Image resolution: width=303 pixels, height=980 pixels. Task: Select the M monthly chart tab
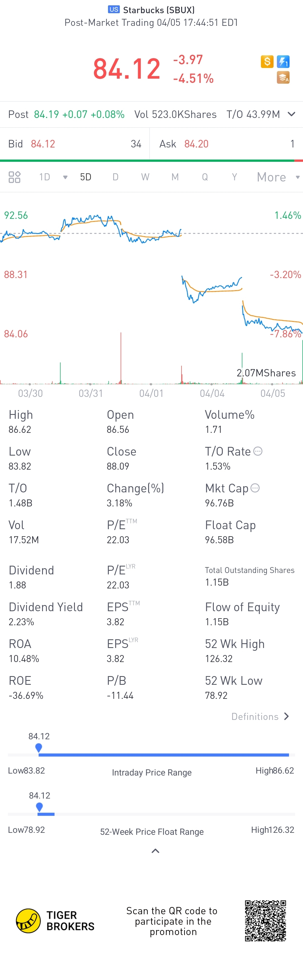pos(175,177)
